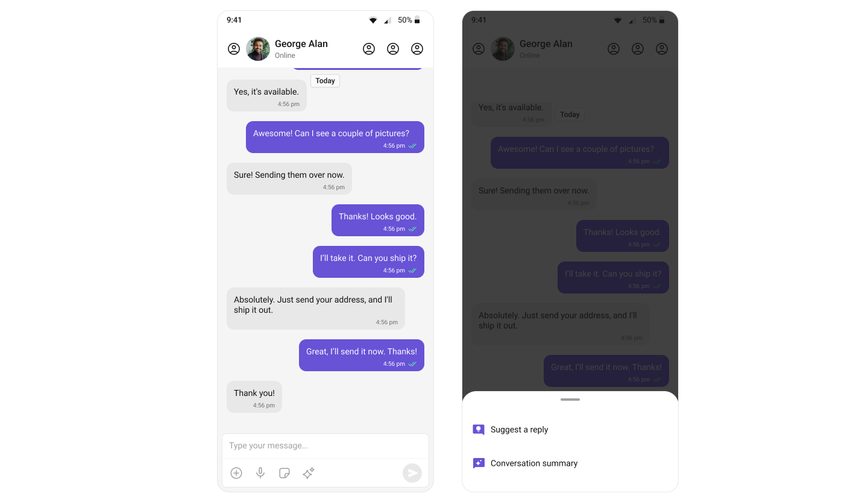Open AI sparkle assistant icon
868x502 pixels.
309,473
